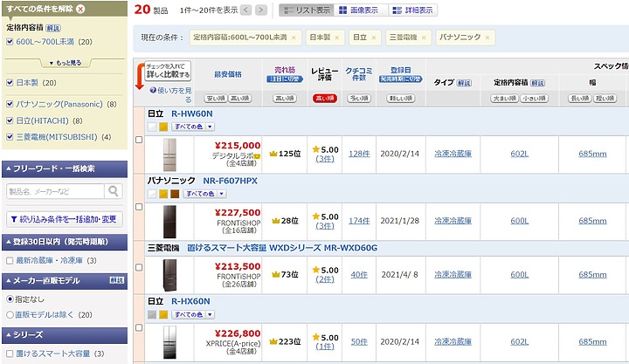Screen dimensions: 629x364
Task: Go to next page arrow
Action: [261, 10]
